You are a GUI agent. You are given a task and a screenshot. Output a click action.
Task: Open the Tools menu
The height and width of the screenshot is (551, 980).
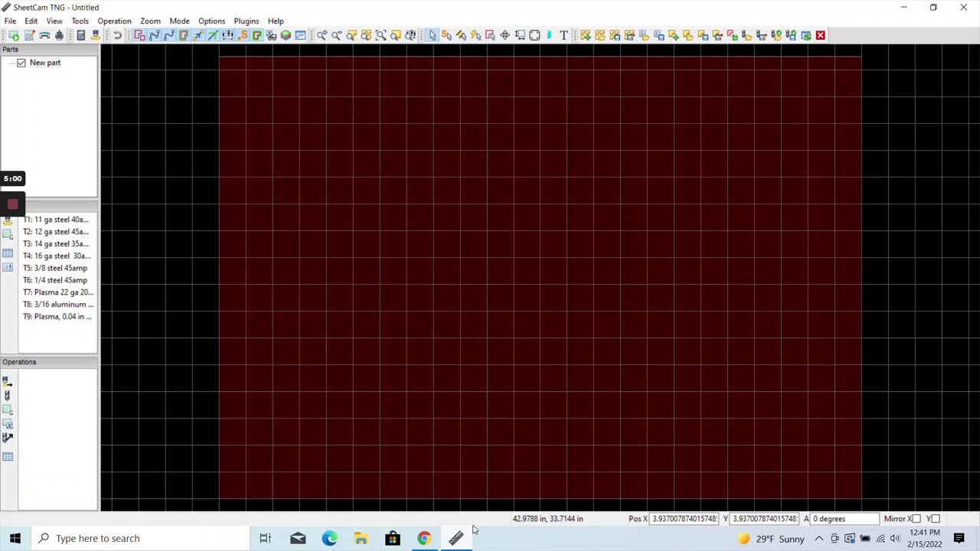click(x=80, y=21)
